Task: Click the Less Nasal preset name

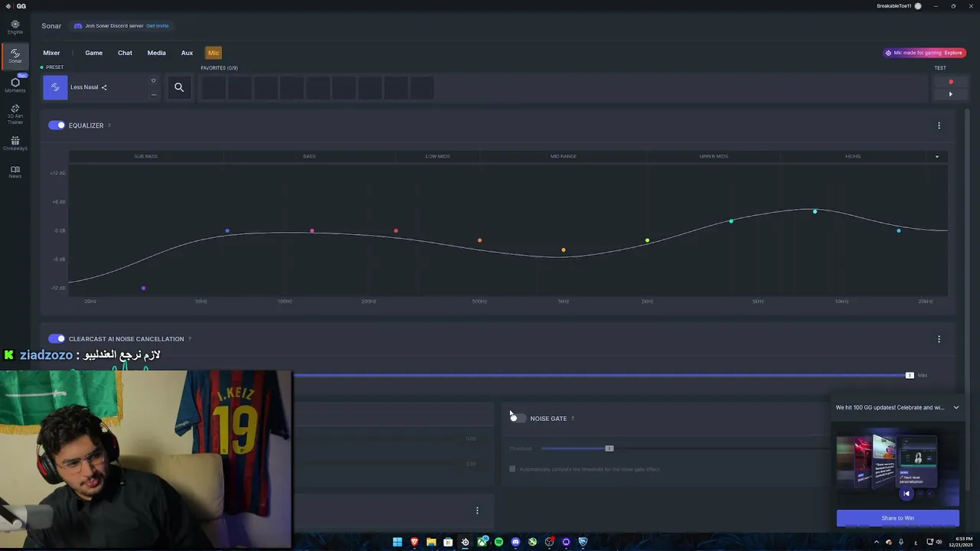Action: 84,87
